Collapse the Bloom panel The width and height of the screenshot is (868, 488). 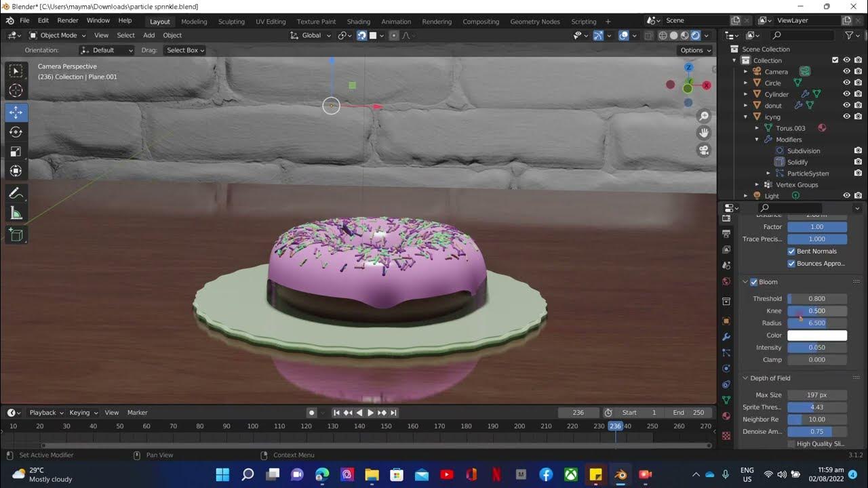(x=745, y=282)
